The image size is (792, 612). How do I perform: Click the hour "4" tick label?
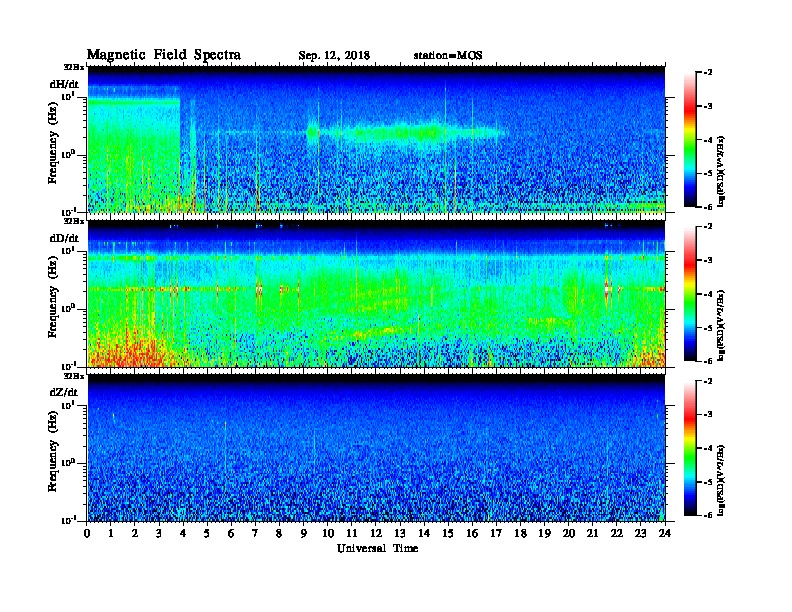(x=183, y=533)
